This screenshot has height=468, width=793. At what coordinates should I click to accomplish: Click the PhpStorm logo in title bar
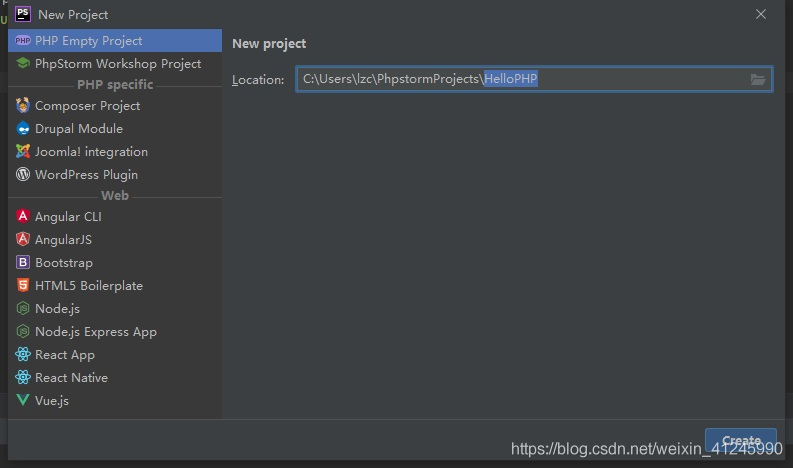pos(22,14)
